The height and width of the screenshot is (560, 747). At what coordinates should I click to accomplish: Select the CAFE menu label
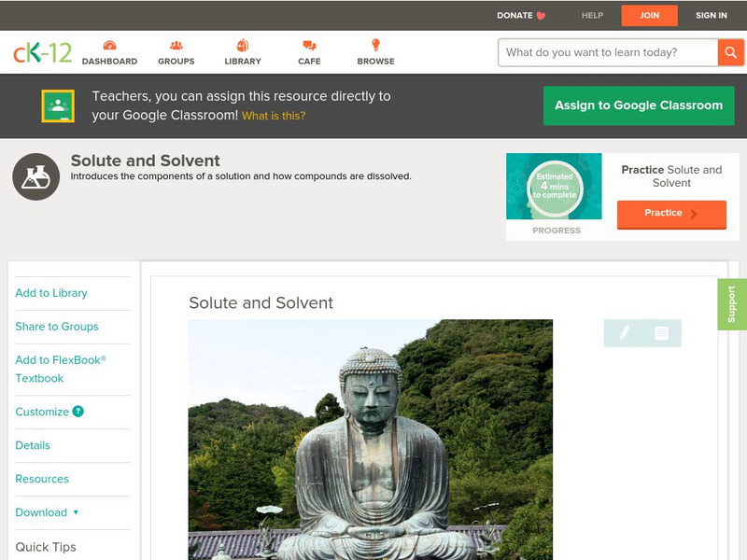309,62
